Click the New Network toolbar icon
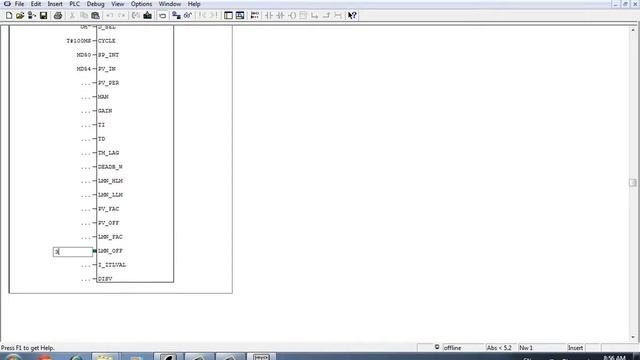The image size is (640, 360). point(254,16)
